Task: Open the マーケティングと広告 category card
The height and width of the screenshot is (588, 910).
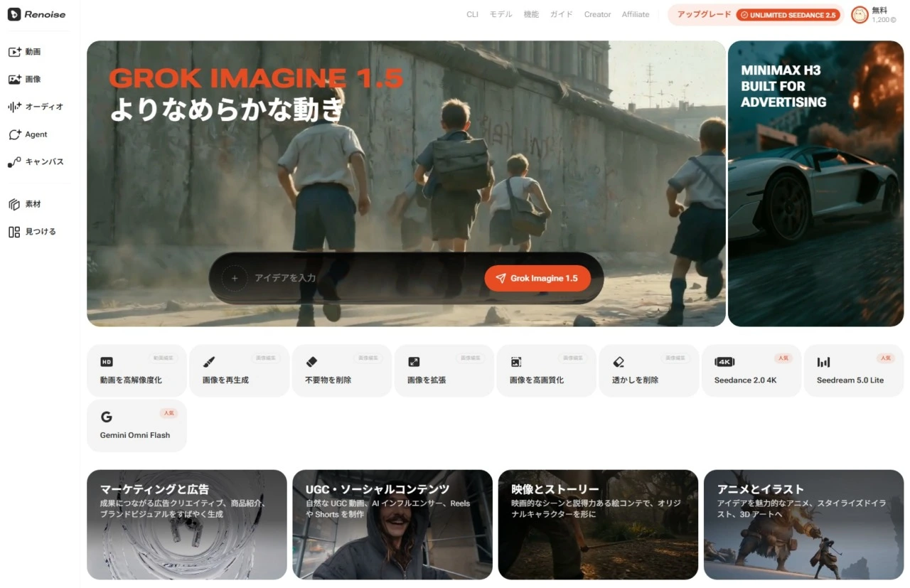Action: click(x=187, y=525)
